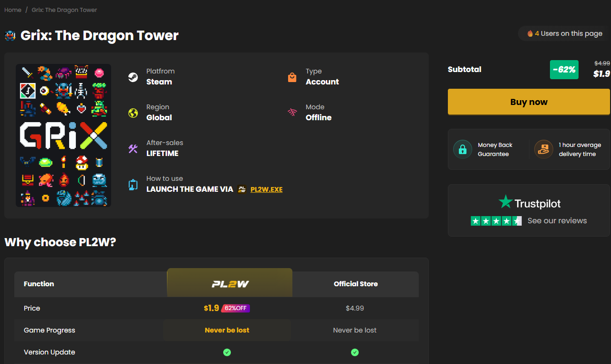This screenshot has width=611, height=364.
Task: Click the Why choose PL2W? heading
Action: (60, 242)
